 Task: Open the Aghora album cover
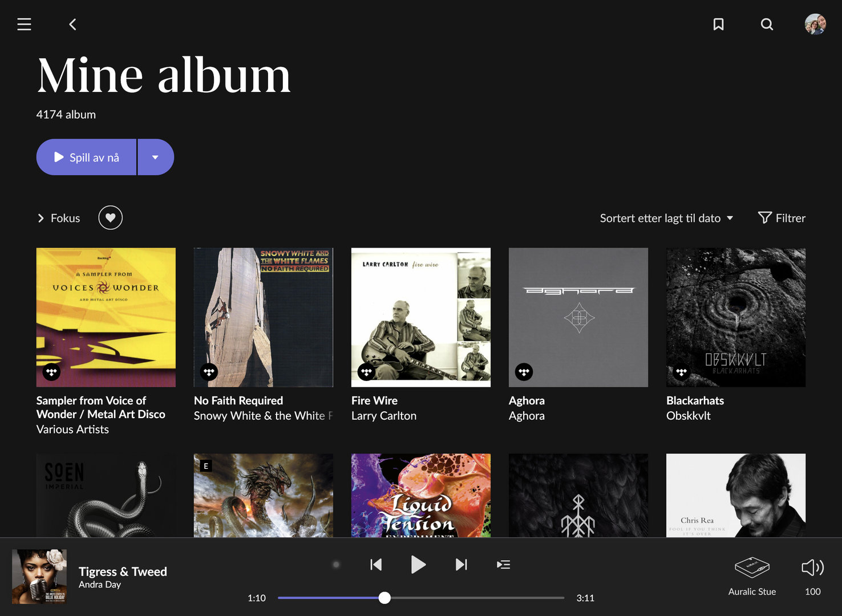pos(578,317)
